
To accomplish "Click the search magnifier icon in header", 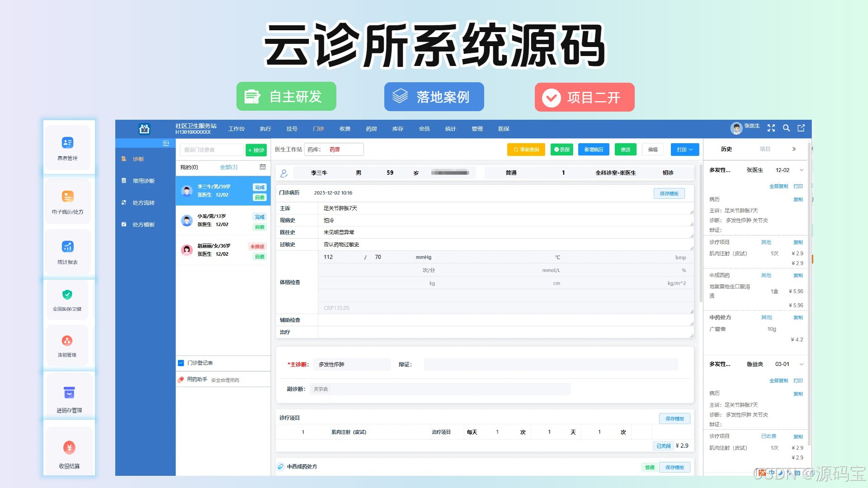I will click(786, 128).
